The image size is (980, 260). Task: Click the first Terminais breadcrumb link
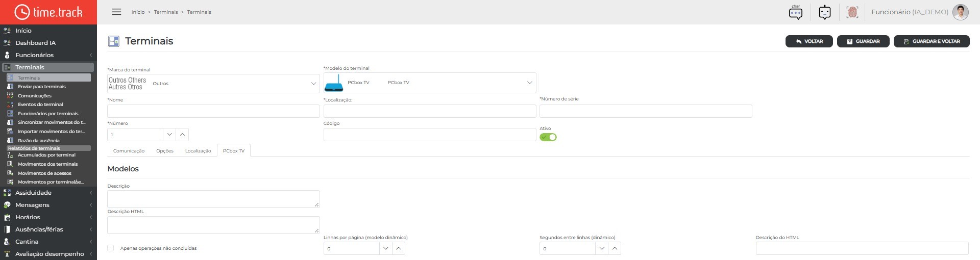point(166,12)
